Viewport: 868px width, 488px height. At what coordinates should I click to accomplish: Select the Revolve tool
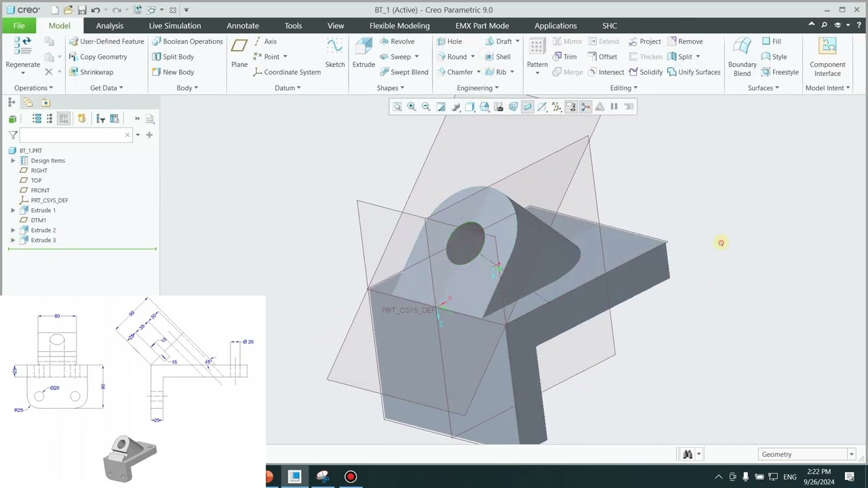397,41
